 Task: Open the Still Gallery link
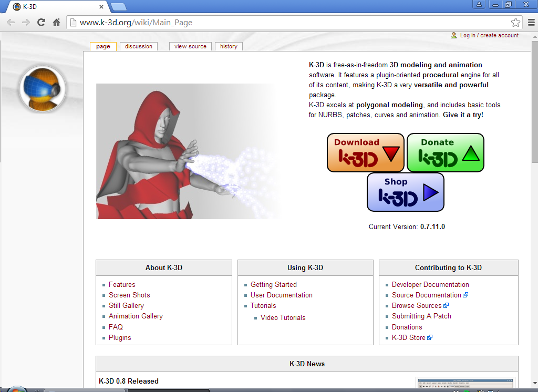[126, 305]
